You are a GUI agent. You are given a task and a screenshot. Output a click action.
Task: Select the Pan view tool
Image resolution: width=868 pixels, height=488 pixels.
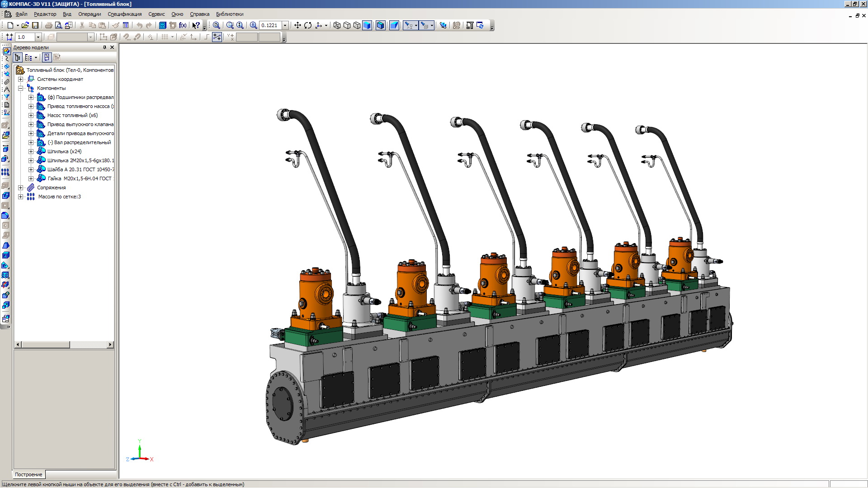[x=297, y=25]
